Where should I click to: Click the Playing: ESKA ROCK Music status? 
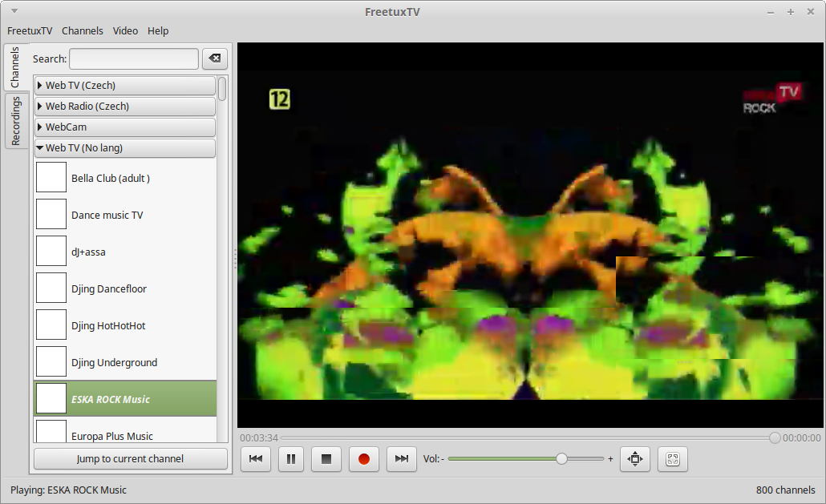pyautogui.click(x=68, y=490)
